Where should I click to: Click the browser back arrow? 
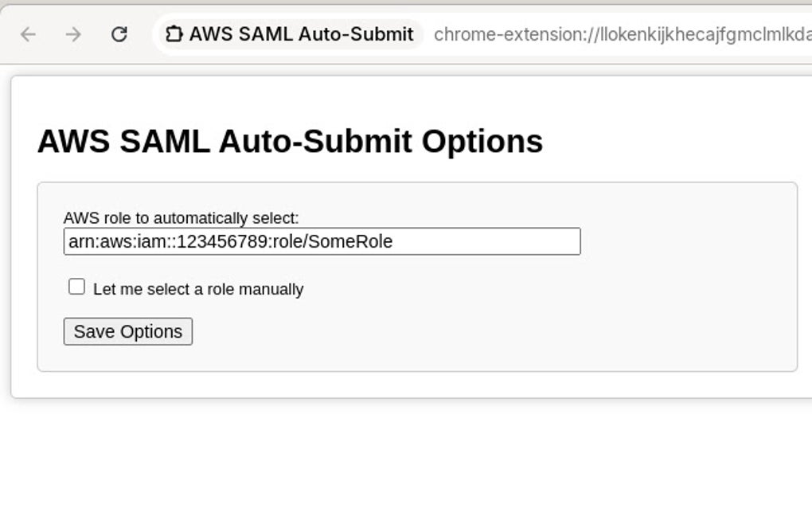tap(28, 34)
